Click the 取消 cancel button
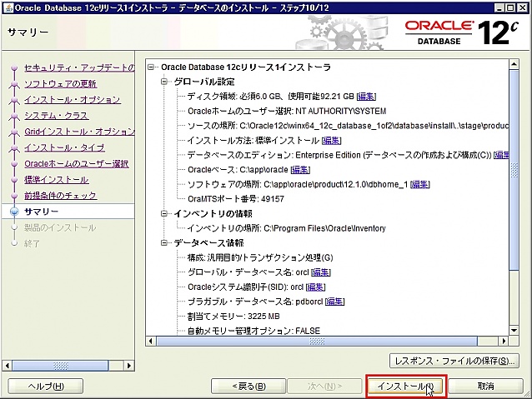532x399 pixels. pyautogui.click(x=485, y=387)
